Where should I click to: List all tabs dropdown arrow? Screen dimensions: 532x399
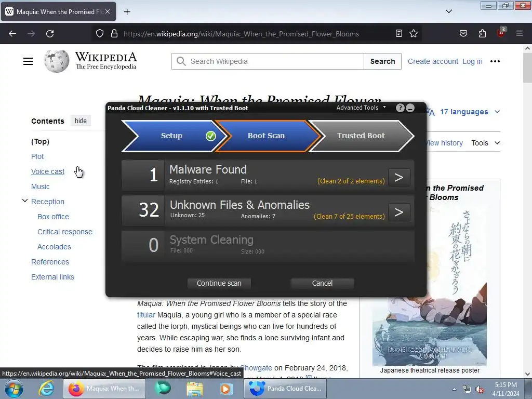[x=449, y=11]
